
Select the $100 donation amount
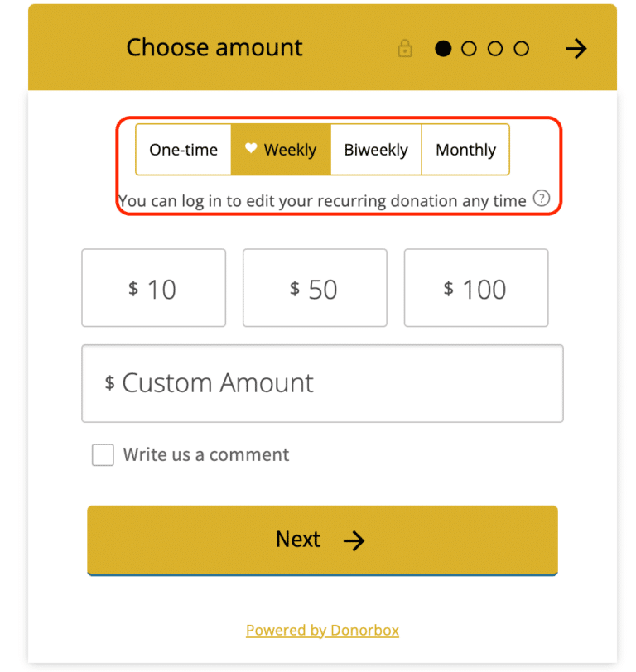click(476, 288)
